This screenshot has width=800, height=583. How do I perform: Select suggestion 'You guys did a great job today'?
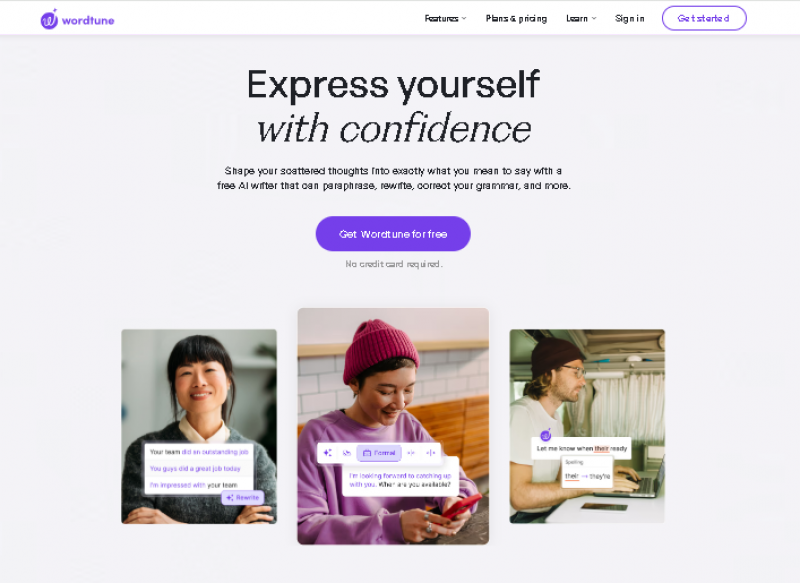click(195, 468)
